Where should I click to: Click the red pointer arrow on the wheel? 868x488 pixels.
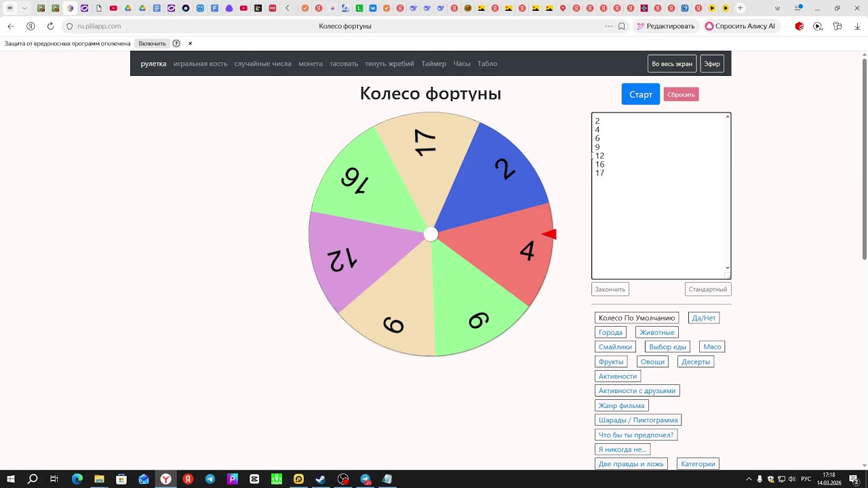[x=549, y=235]
